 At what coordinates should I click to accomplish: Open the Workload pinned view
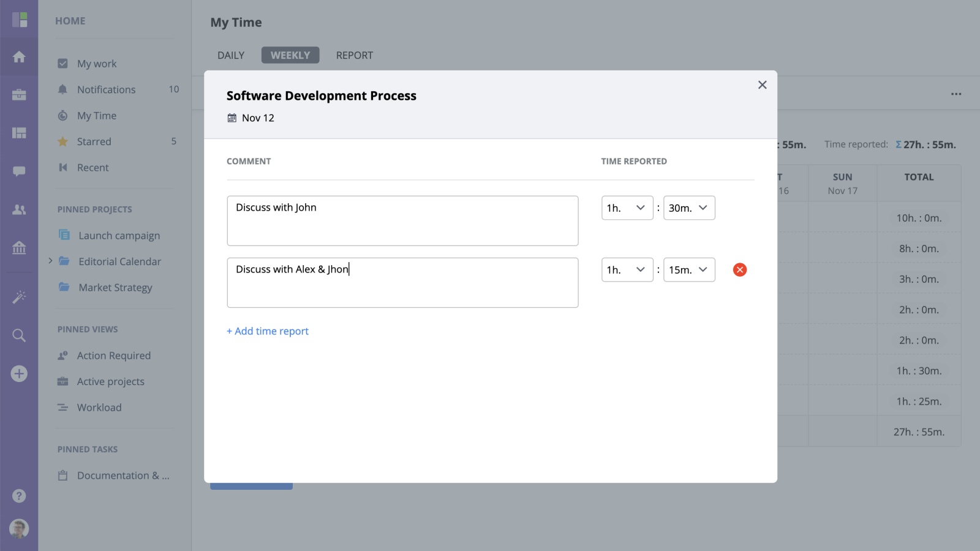pyautogui.click(x=99, y=407)
